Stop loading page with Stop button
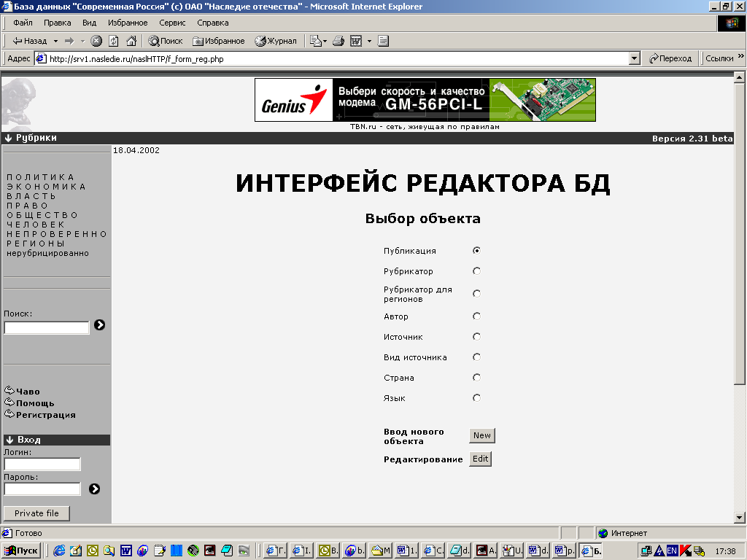Screen dimensions: 747x560 pos(96,41)
